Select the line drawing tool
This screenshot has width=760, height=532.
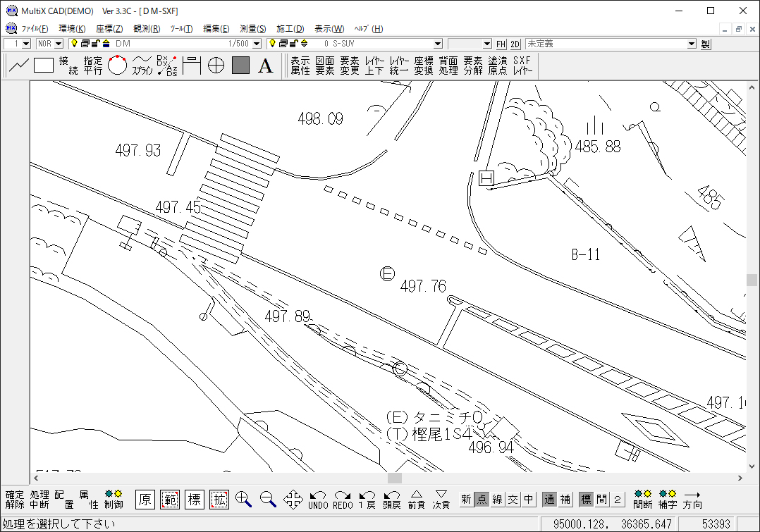tap(19, 66)
